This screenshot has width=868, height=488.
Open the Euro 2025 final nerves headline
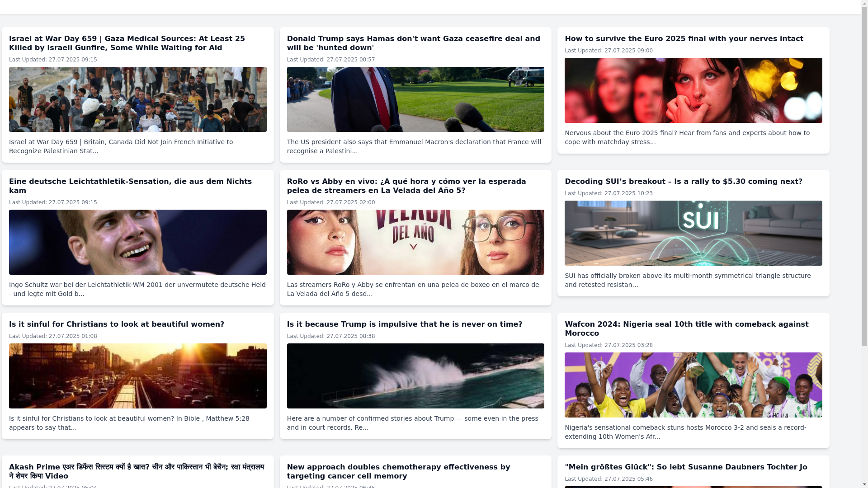(684, 39)
